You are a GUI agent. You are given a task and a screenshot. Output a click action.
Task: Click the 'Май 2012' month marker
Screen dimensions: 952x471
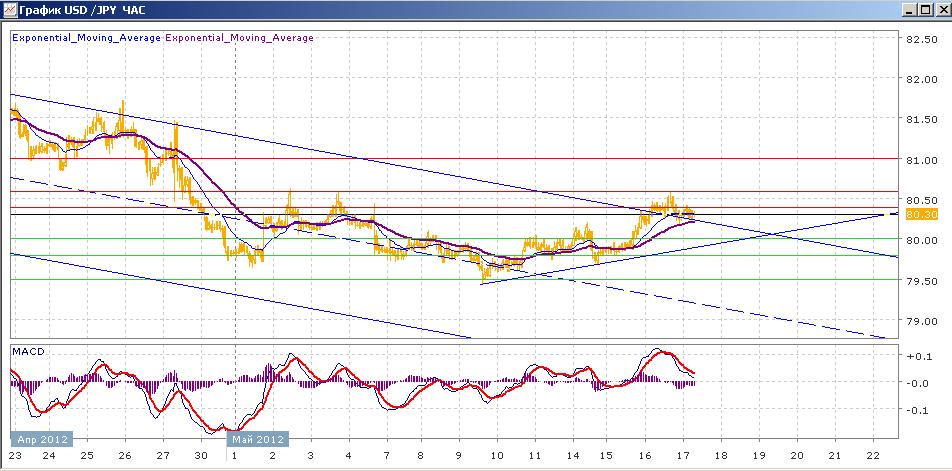pos(257,439)
